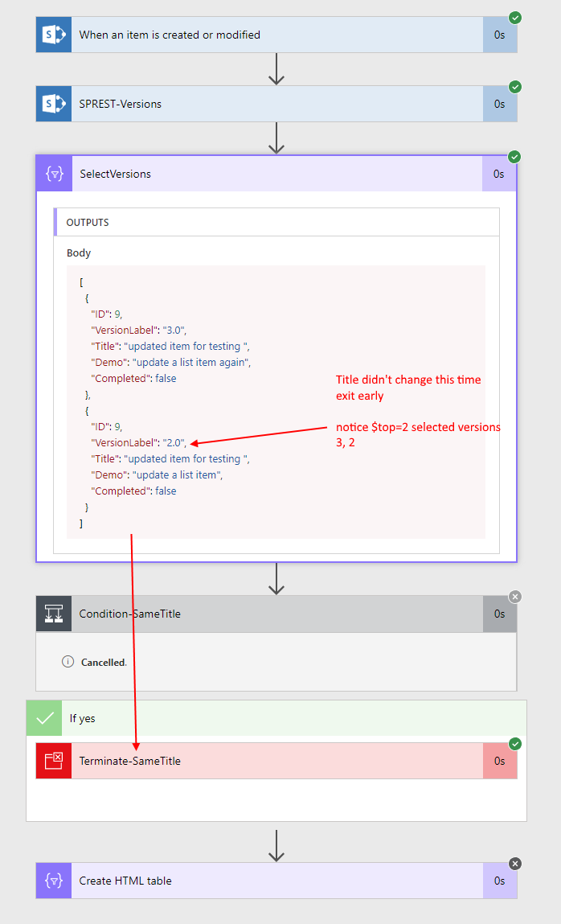Click the 0s duration on SPREST-Versions

499,104
